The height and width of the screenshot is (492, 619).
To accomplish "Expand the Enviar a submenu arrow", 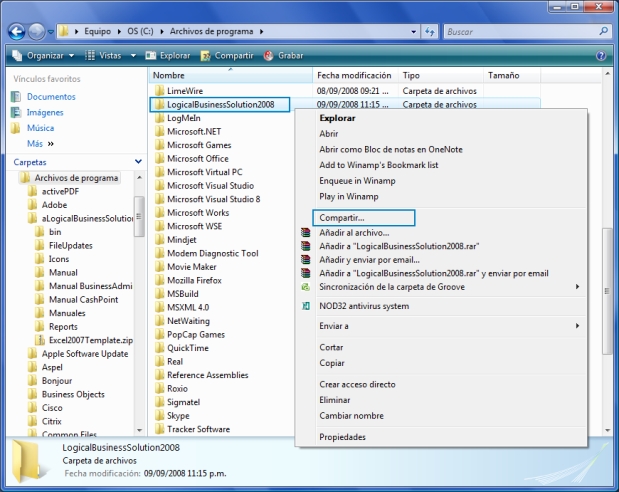I will [x=577, y=326].
